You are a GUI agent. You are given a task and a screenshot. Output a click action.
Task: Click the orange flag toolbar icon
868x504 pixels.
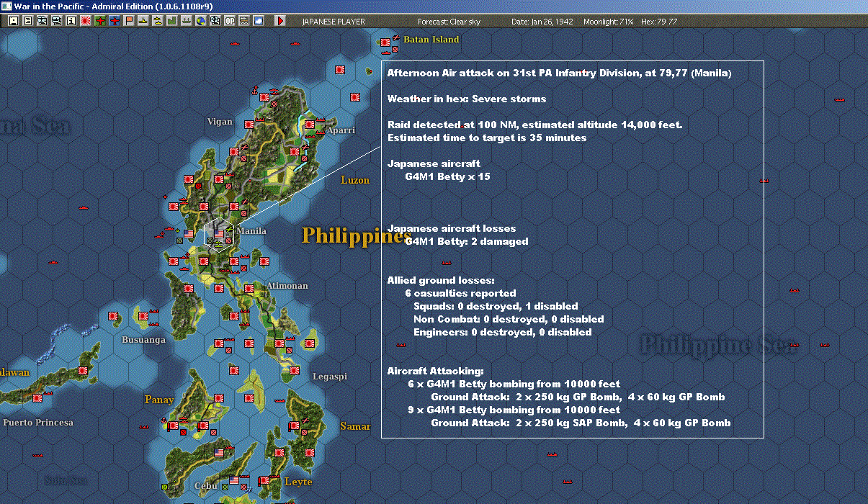129,21
